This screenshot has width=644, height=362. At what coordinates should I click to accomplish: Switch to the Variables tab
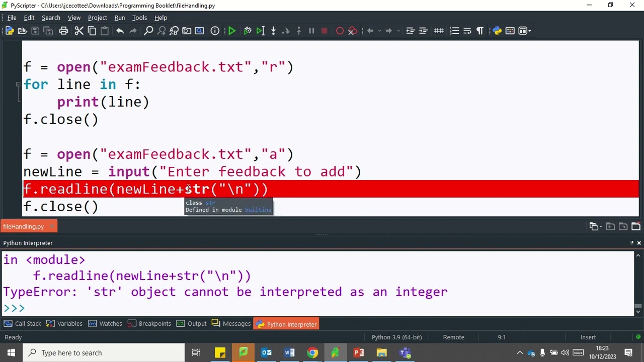click(64, 324)
